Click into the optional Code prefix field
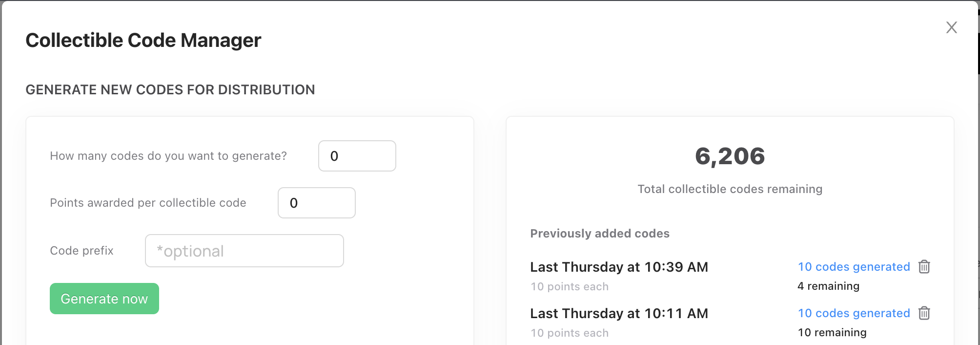The image size is (980, 345). (x=245, y=251)
